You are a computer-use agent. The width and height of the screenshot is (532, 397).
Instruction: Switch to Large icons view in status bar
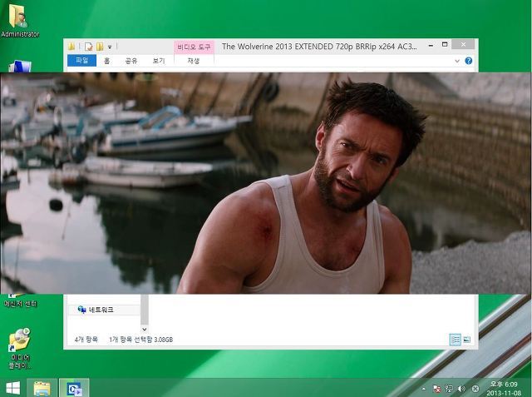point(467,340)
